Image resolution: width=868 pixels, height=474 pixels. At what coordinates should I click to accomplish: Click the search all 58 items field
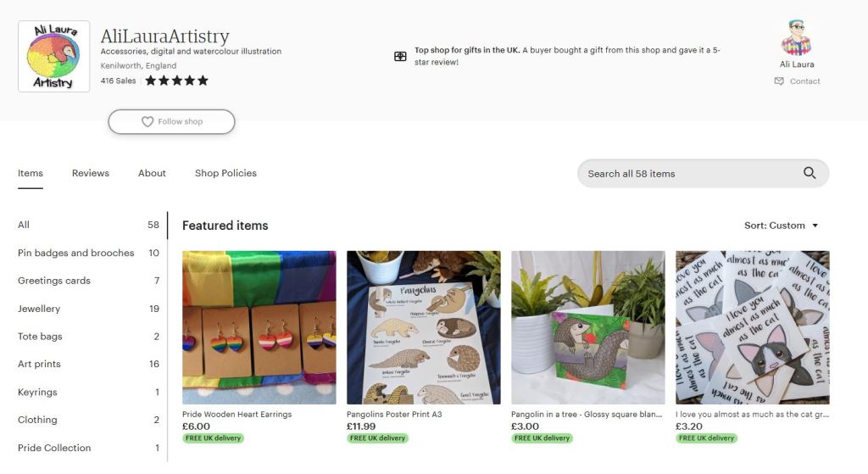687,173
